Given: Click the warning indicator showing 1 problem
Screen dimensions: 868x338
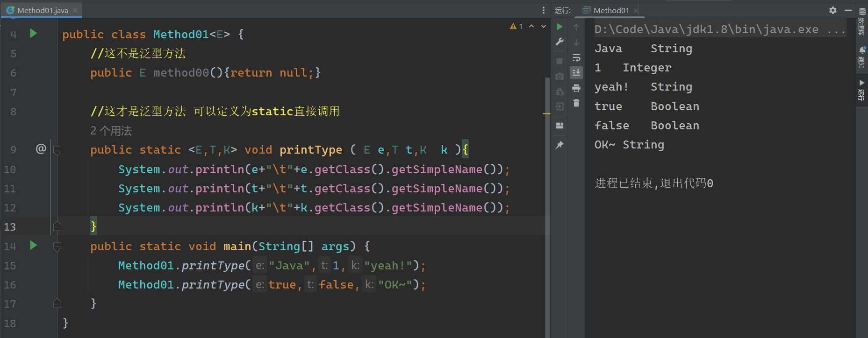Looking at the screenshot, I should click(516, 26).
